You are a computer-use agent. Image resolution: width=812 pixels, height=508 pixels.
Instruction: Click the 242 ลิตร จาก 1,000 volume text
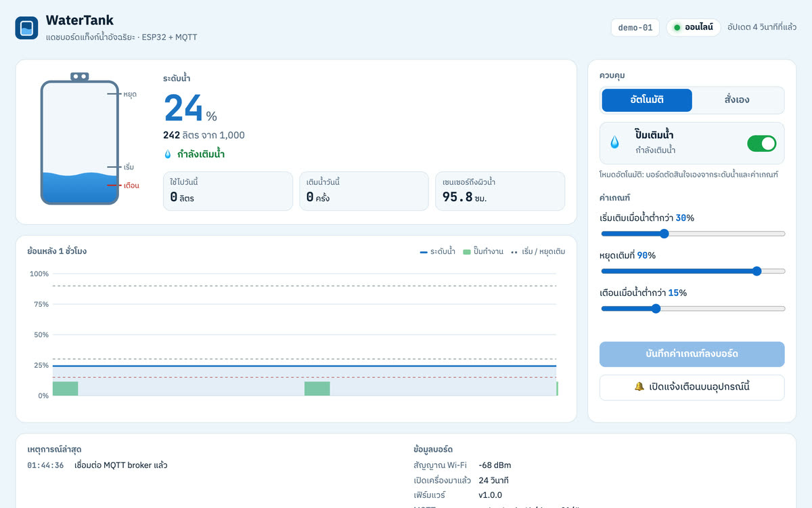point(204,135)
